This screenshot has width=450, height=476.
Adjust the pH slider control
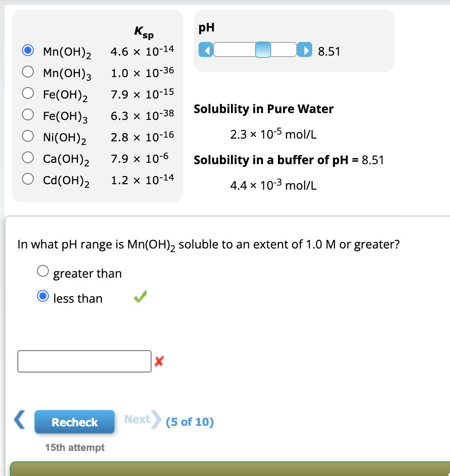tap(263, 50)
